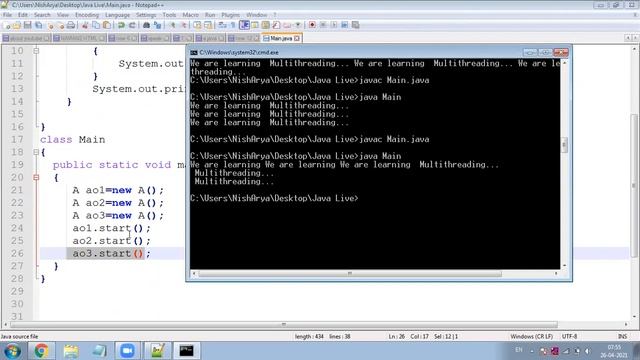Open the Function List icon
This screenshot has width=640, height=360.
coord(276,25)
